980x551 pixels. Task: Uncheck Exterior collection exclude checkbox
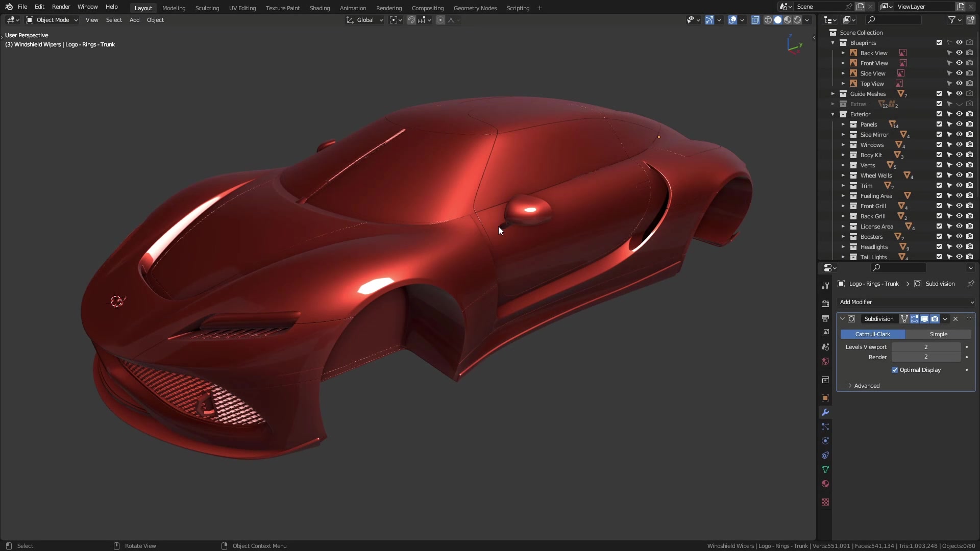point(939,114)
